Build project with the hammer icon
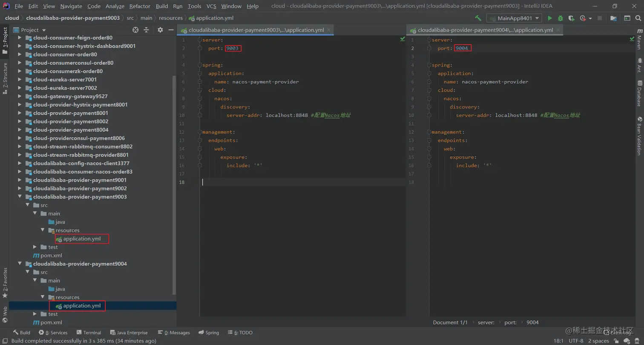Viewport: 644px width, 345px height. point(478,18)
